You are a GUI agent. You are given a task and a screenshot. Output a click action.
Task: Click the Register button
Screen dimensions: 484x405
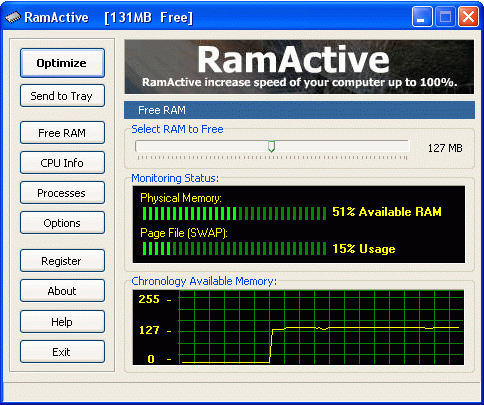point(62,261)
